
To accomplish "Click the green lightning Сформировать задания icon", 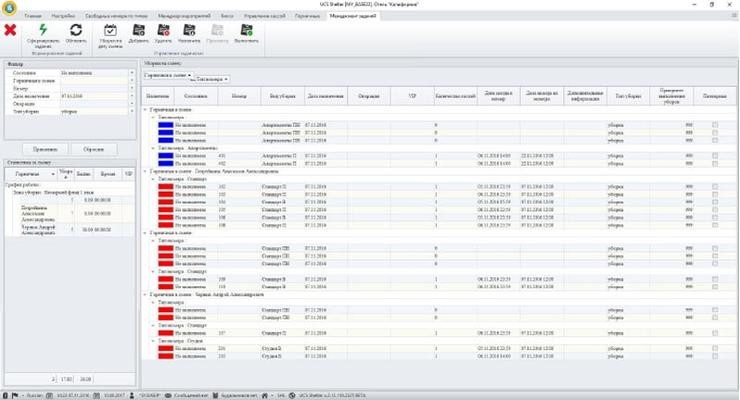I will (x=43, y=31).
